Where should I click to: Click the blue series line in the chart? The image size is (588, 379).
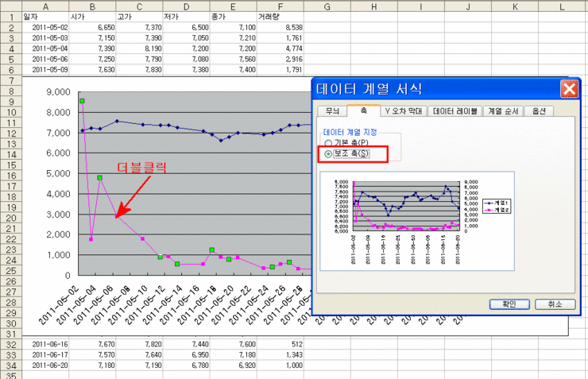(159, 125)
